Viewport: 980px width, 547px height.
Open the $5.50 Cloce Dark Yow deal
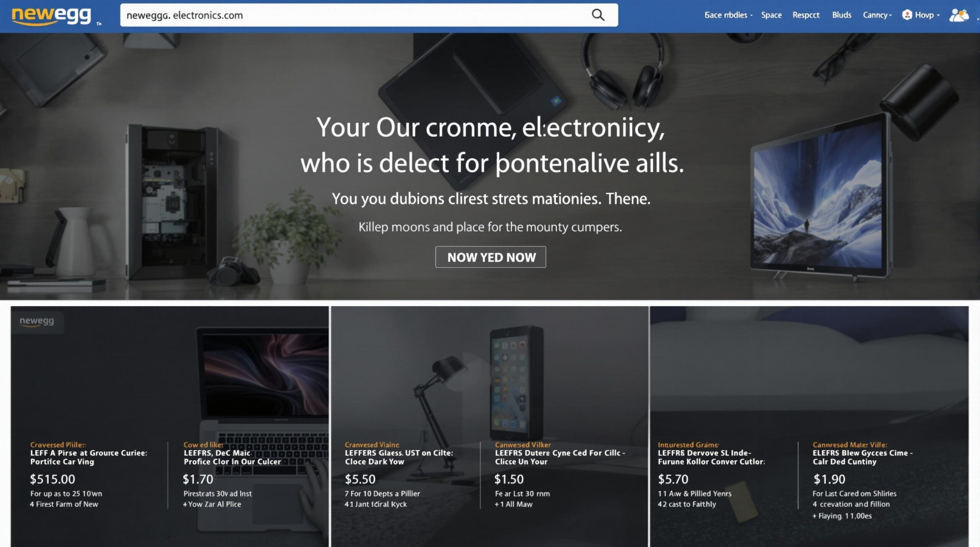(399, 475)
